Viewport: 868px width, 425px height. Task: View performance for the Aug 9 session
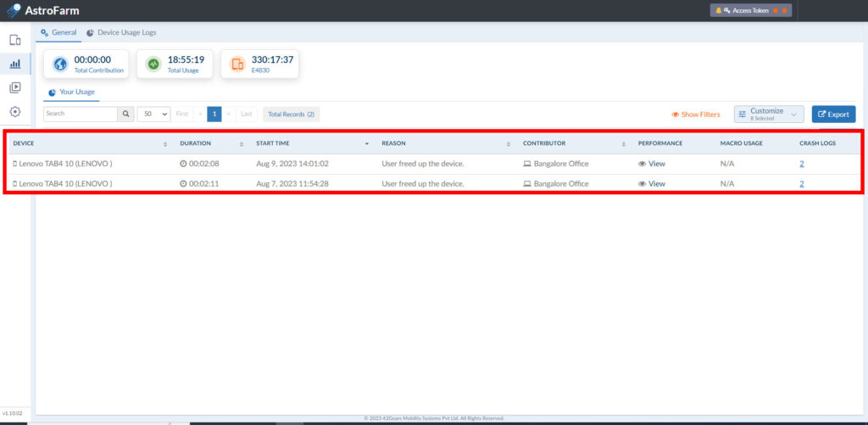(x=652, y=164)
